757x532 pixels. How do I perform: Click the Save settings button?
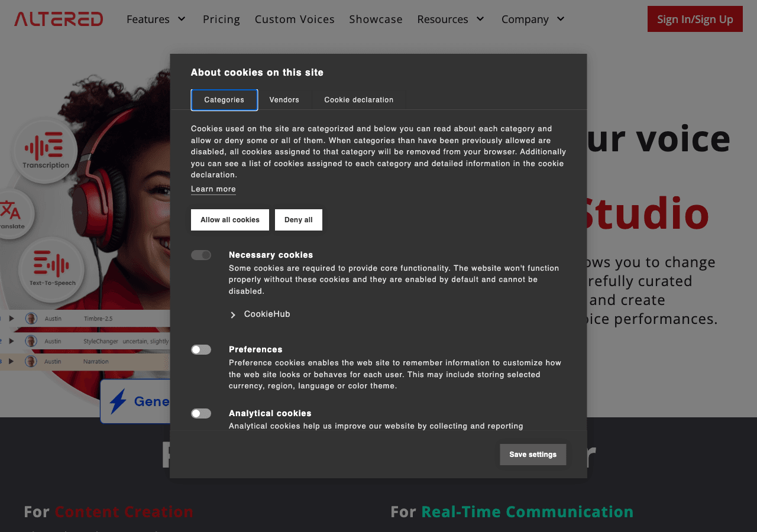pyautogui.click(x=533, y=455)
